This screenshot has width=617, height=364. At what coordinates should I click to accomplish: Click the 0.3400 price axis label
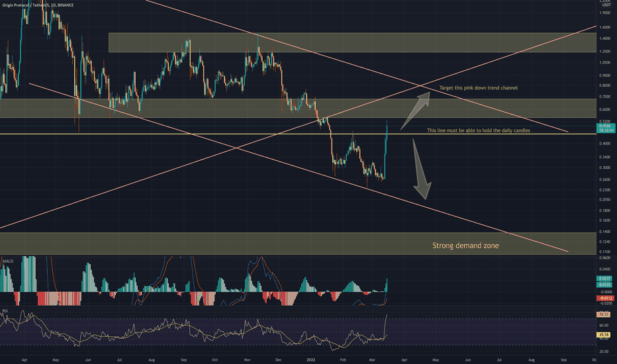(605, 157)
